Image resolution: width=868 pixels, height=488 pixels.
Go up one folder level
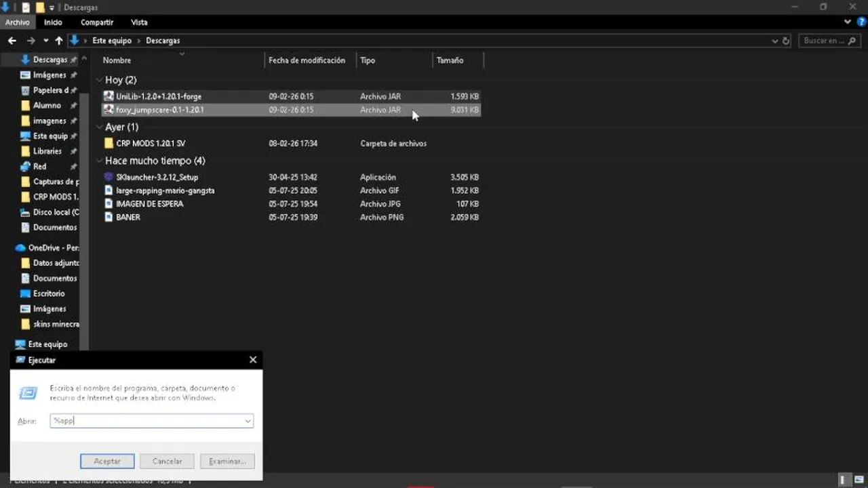pyautogui.click(x=59, y=41)
